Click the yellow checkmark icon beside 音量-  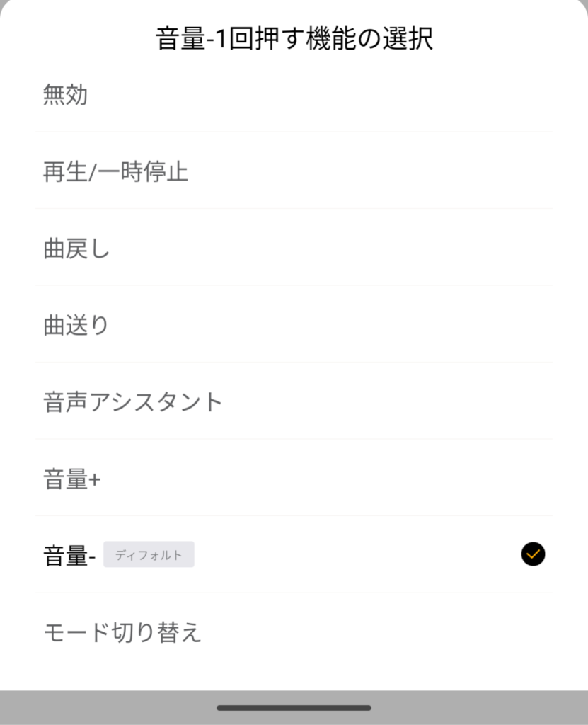tap(533, 554)
